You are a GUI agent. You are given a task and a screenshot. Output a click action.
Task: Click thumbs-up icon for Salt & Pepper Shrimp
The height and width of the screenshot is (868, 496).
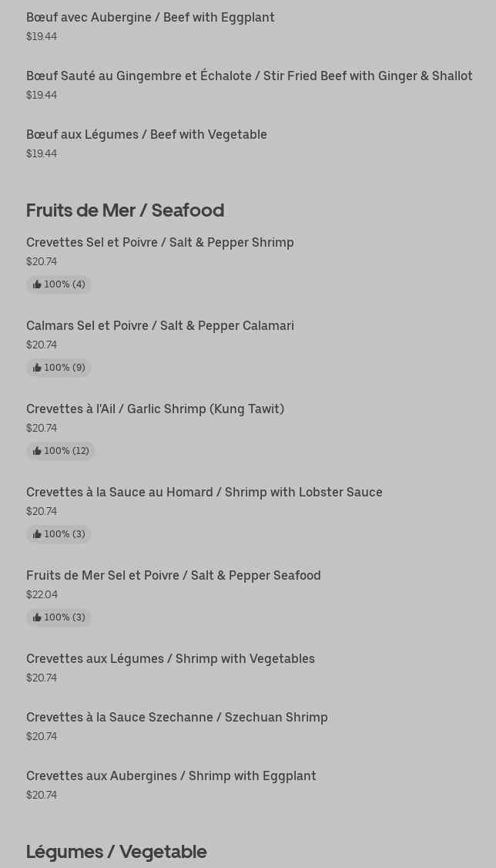[37, 284]
